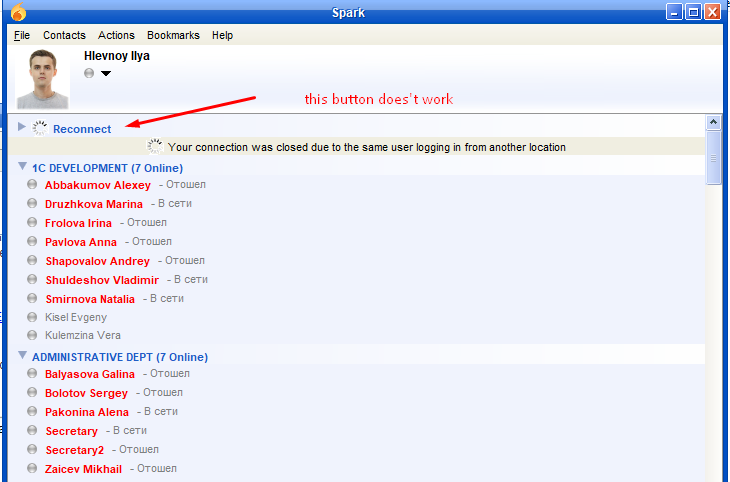
Task: Click status icon beside Shapovalov Andrey
Action: [32, 260]
